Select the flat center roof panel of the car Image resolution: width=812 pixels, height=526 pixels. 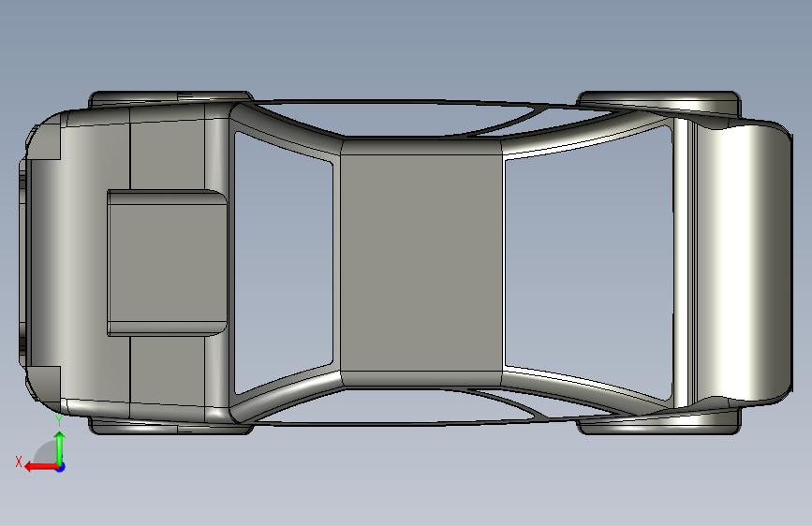point(421,262)
